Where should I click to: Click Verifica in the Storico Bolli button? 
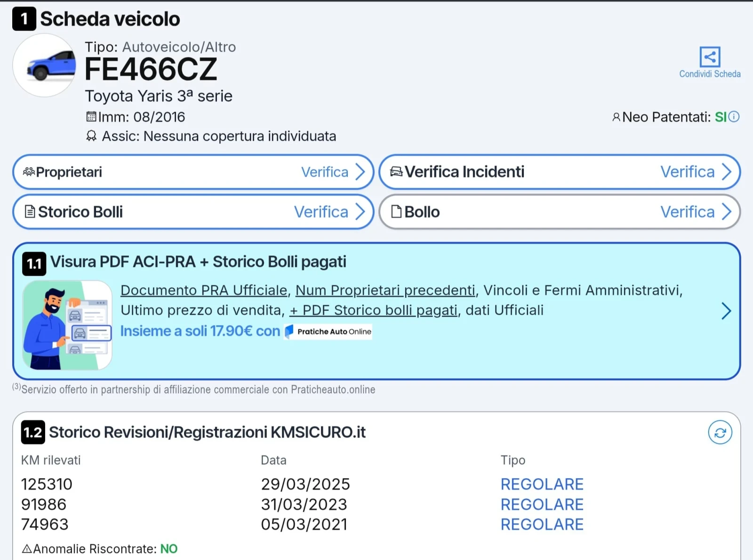pos(321,212)
